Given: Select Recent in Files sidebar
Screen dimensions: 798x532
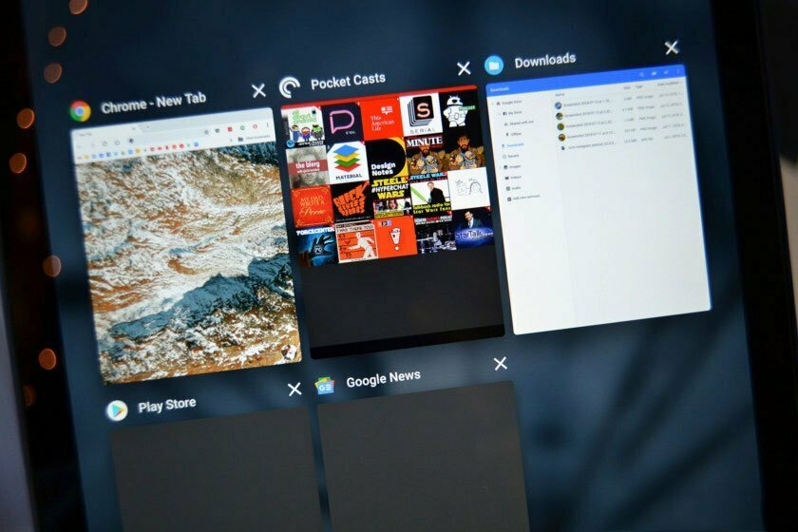Looking at the screenshot, I should coord(510,156).
